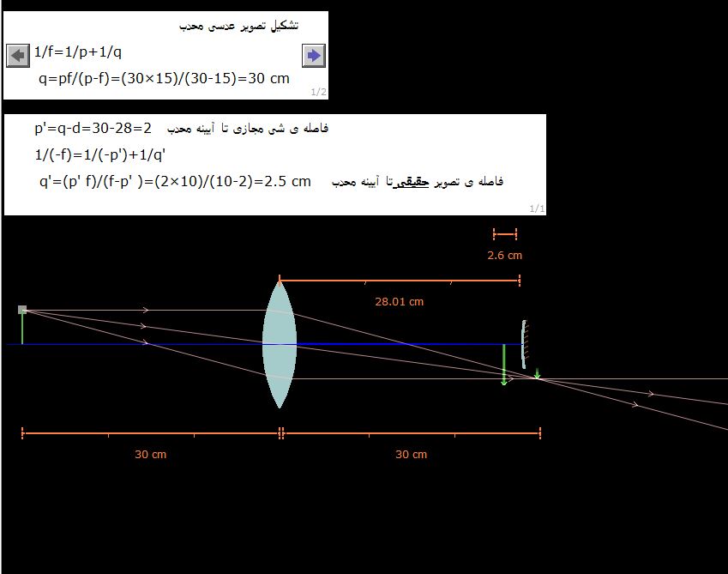Click the blue right arrow next button
The width and height of the screenshot is (728, 574).
point(314,56)
